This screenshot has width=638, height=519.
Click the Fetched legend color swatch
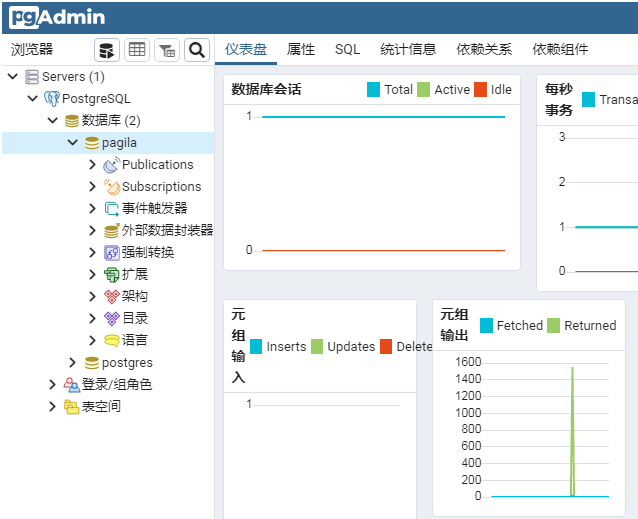pyautogui.click(x=487, y=325)
